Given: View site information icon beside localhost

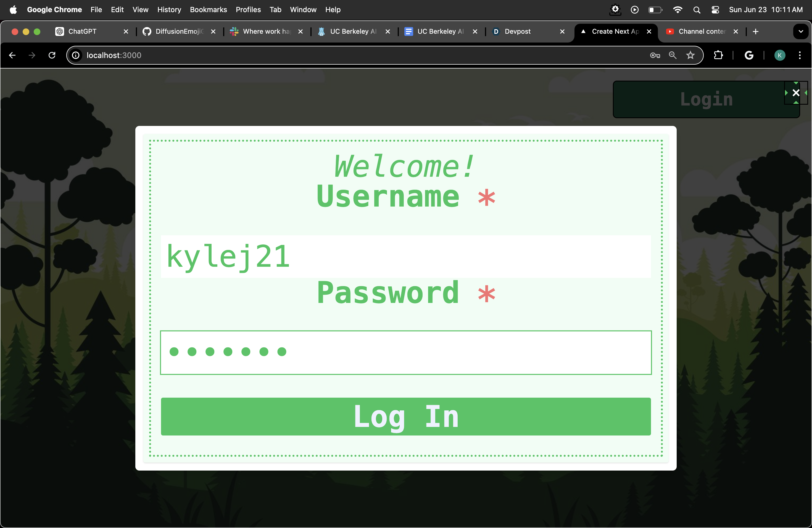Looking at the screenshot, I should pos(76,55).
